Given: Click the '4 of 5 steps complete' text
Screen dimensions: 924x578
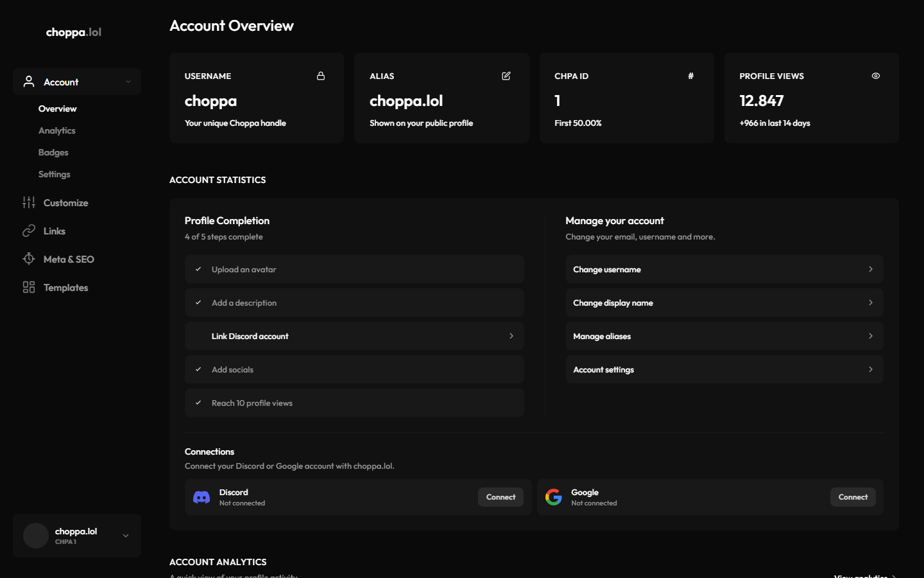Looking at the screenshot, I should 224,236.
